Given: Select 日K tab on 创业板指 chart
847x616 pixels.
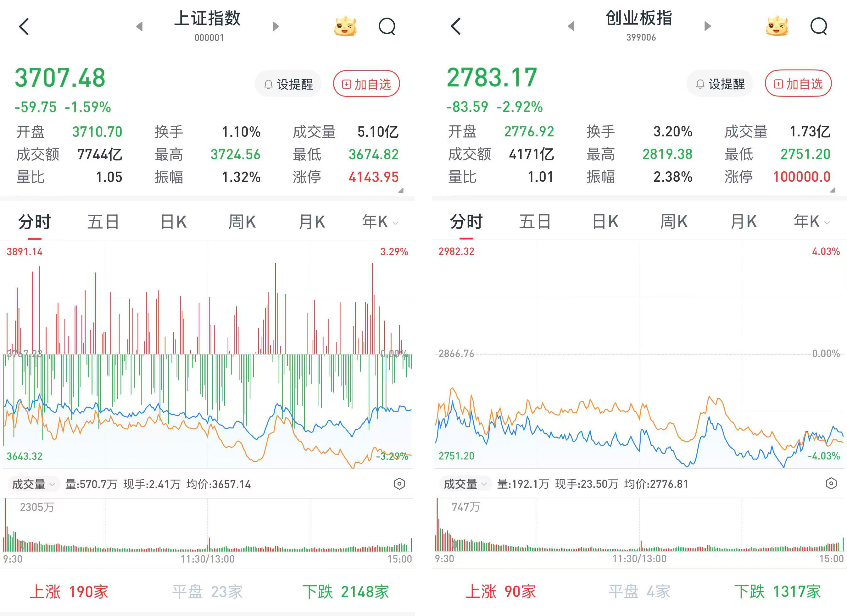Looking at the screenshot, I should [x=605, y=222].
